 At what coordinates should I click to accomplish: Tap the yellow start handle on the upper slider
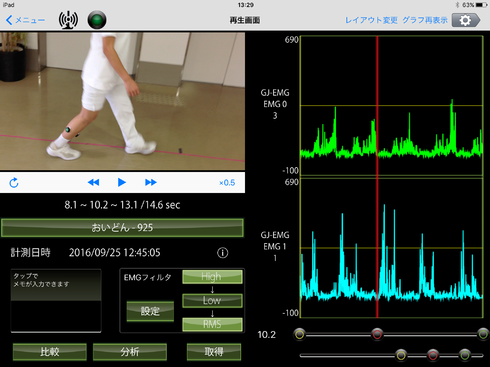tap(300, 334)
